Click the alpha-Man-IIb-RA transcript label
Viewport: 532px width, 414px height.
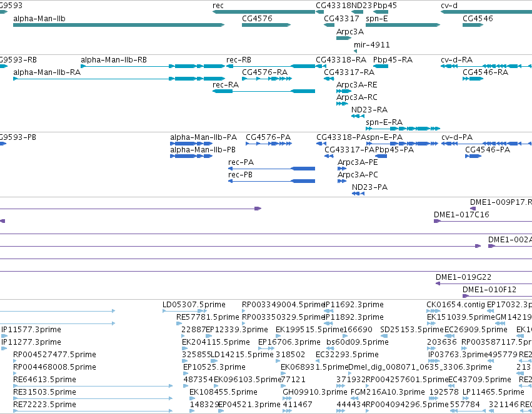[47, 72]
